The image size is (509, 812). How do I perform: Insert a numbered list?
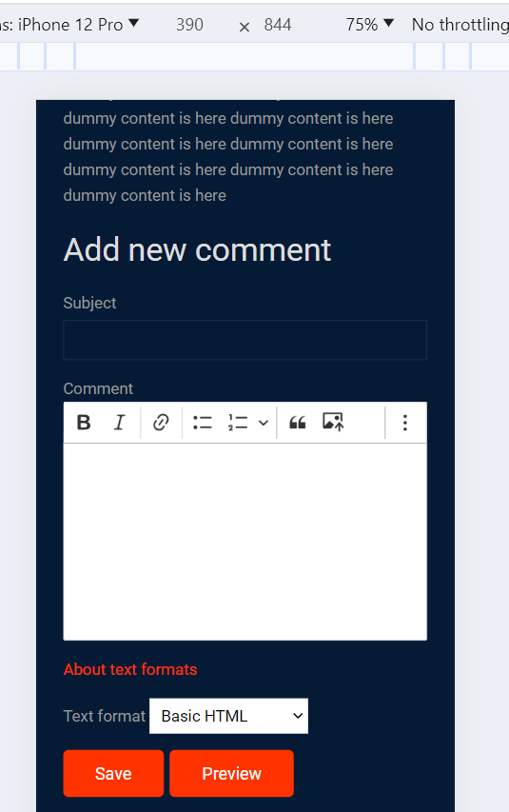pyautogui.click(x=238, y=423)
